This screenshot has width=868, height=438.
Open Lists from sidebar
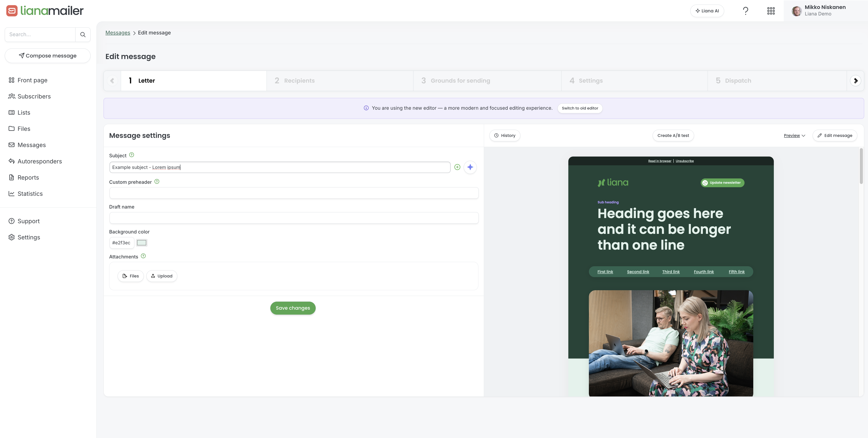[x=19, y=112]
